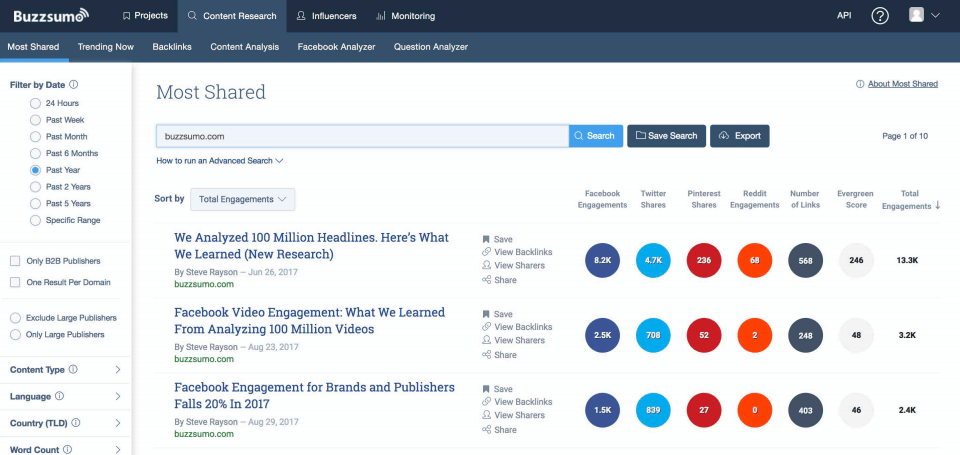Open the help question mark icon
Screen dimensions: 960x455
point(880,16)
